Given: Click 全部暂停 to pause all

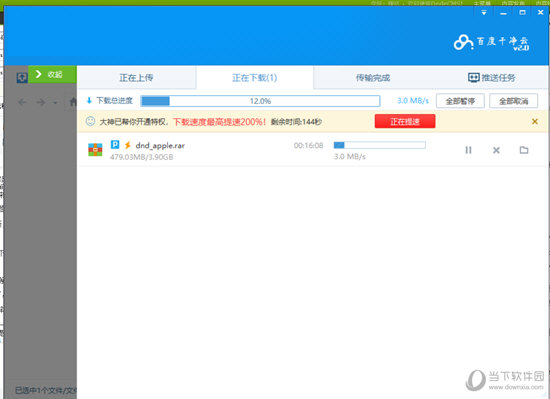Looking at the screenshot, I should [460, 101].
